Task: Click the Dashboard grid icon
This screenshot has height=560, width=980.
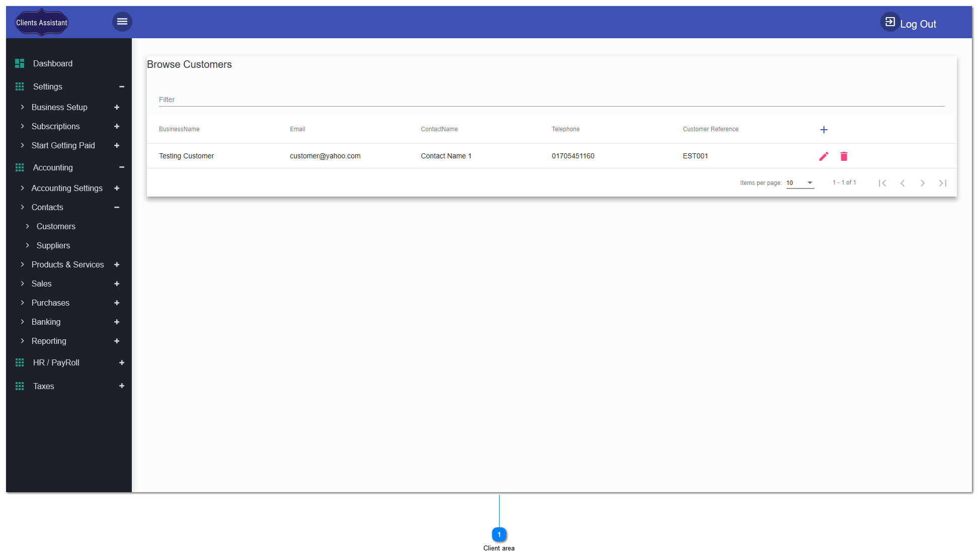Action: 19,63
